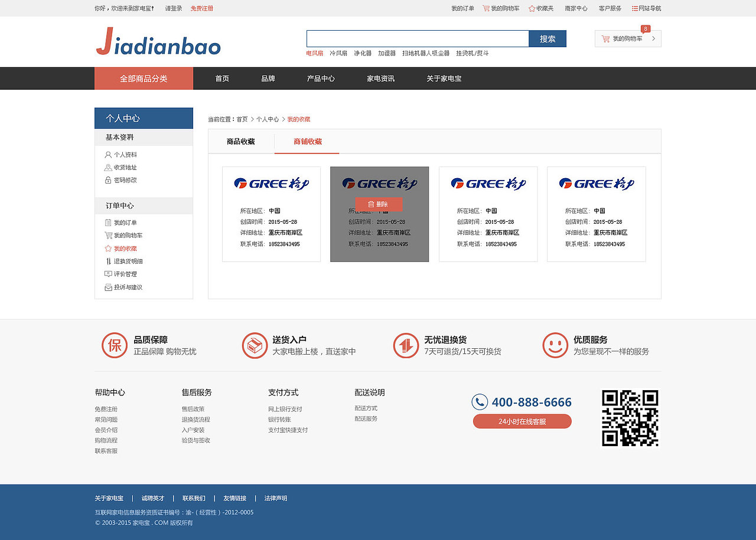Click the favorites star icon in the top bar

532,8
